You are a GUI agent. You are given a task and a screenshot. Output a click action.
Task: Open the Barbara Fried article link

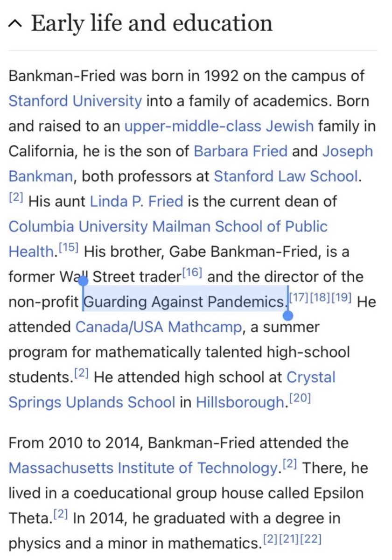tap(239, 151)
